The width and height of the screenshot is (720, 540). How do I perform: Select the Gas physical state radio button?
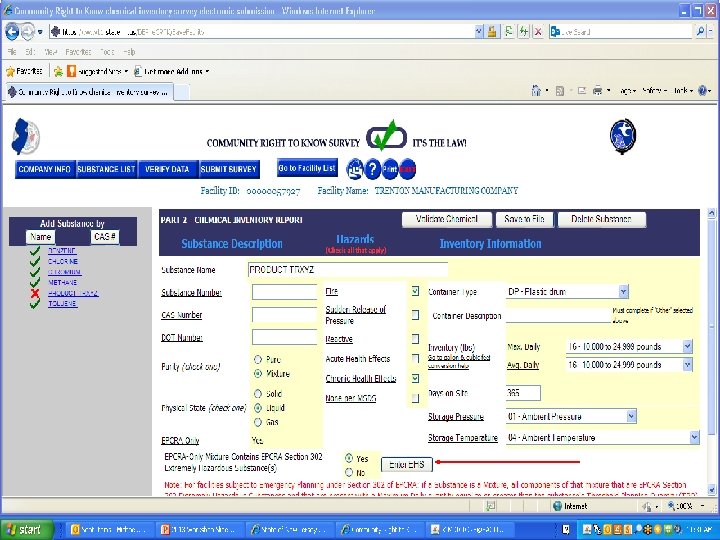258,422
